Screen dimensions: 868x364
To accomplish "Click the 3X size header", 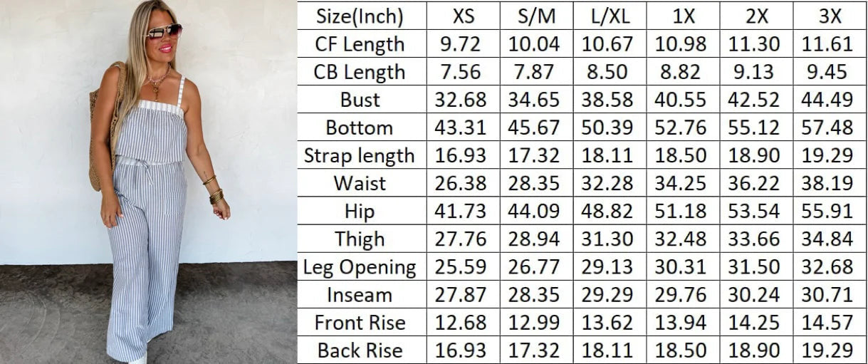I will point(829,16).
